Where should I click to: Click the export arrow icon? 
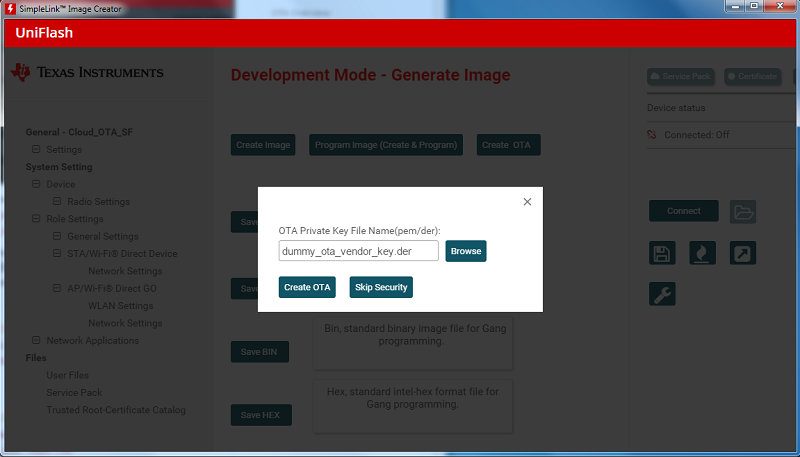(x=743, y=253)
